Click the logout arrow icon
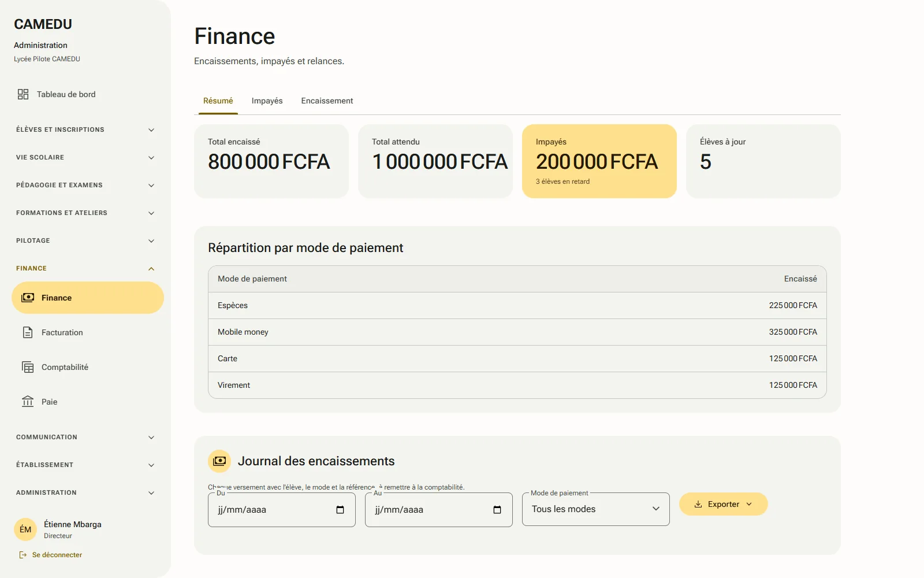Viewport: 924px width, 578px height. 23,555
